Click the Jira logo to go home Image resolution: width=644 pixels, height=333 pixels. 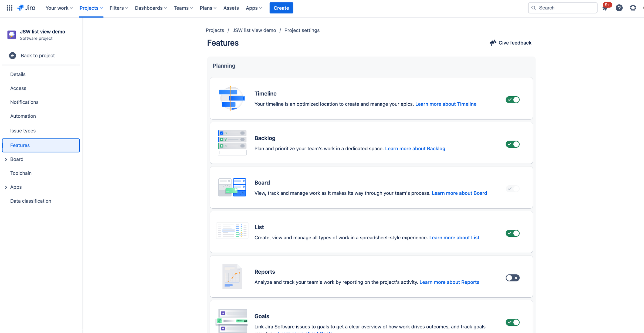pos(26,8)
